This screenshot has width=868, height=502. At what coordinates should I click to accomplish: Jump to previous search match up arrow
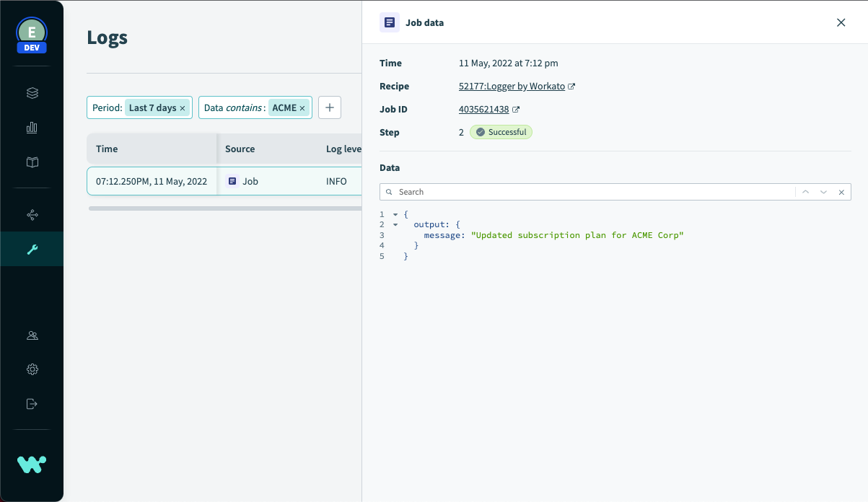(805, 192)
